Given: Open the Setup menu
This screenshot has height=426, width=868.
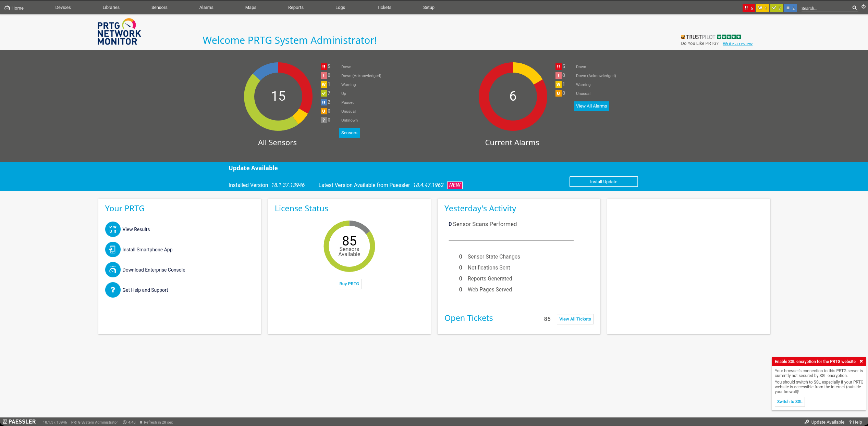Looking at the screenshot, I should click(429, 8).
